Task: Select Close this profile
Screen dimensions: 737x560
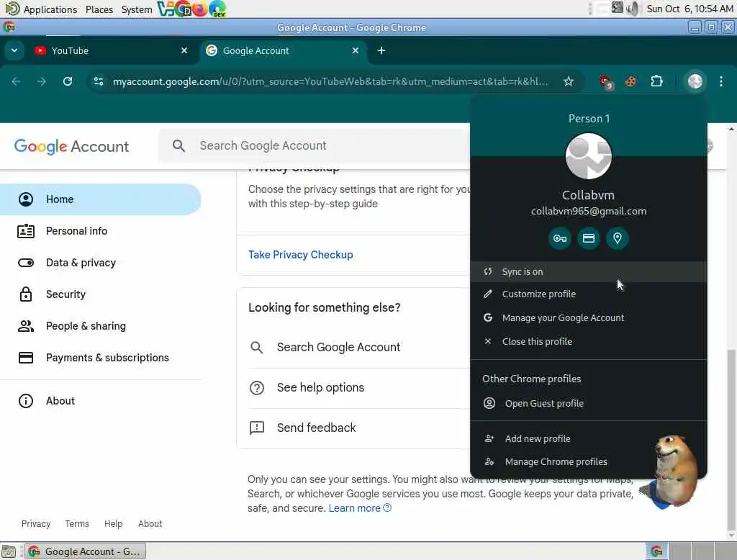Action: pyautogui.click(x=589, y=341)
